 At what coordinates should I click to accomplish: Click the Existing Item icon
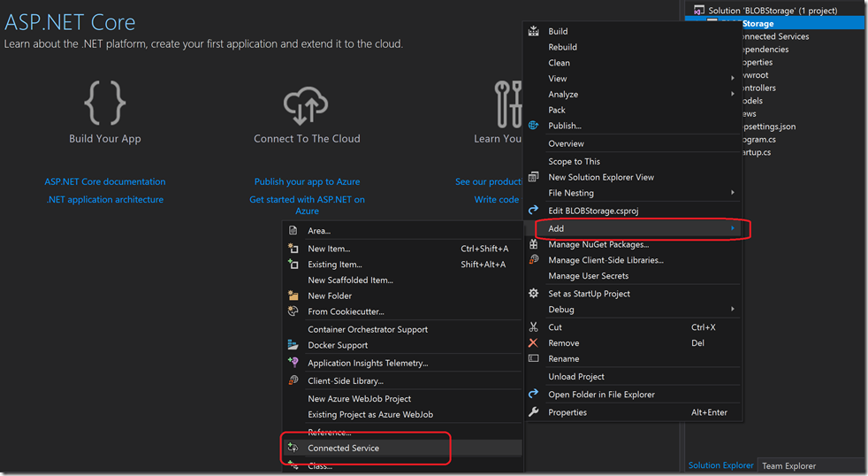[293, 265]
